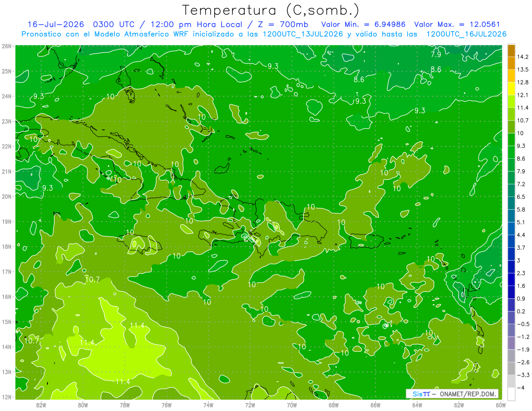532x411 pixels.
Task: Click legend value 6.5
Action: (x=521, y=196)
